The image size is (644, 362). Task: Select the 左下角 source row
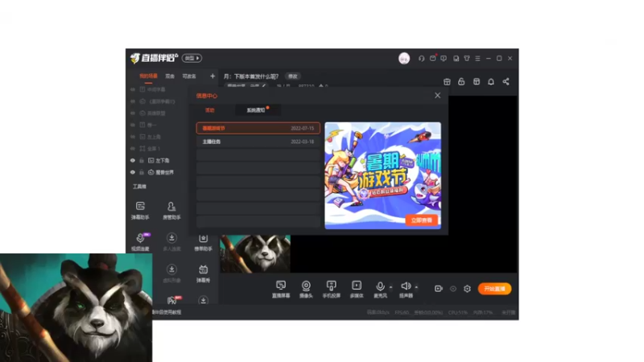pyautogui.click(x=159, y=160)
